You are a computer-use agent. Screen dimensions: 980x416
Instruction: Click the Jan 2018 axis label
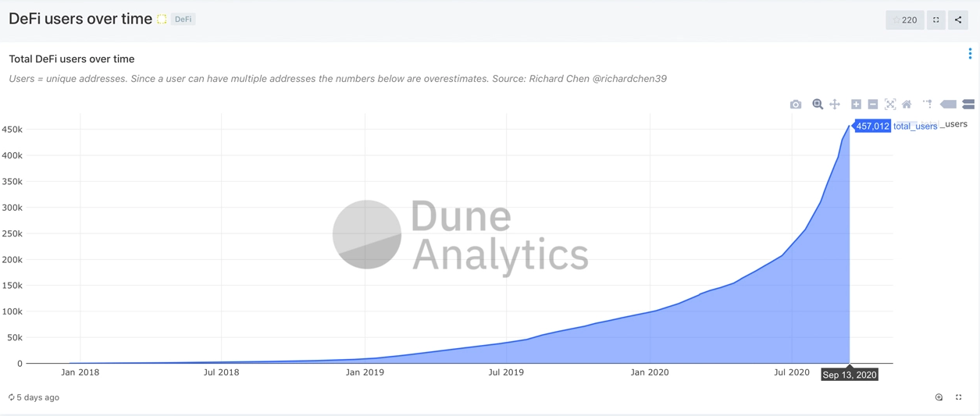tap(80, 372)
